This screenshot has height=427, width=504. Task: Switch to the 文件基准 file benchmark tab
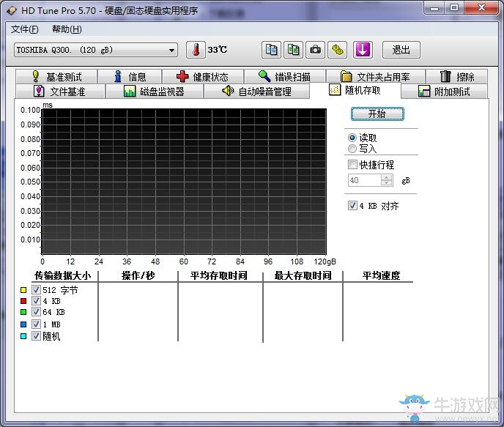60,92
